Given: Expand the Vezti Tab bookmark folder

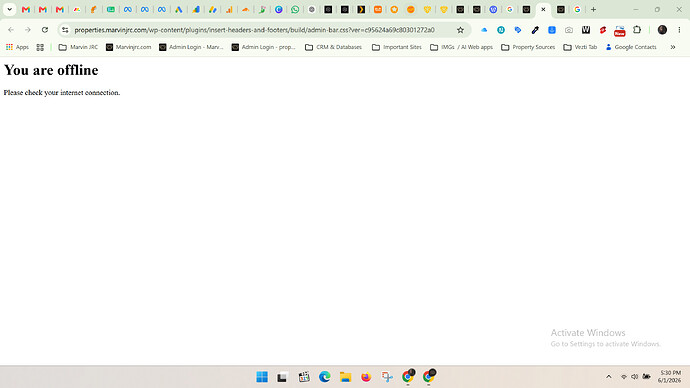Looking at the screenshot, I should pyautogui.click(x=580, y=47).
